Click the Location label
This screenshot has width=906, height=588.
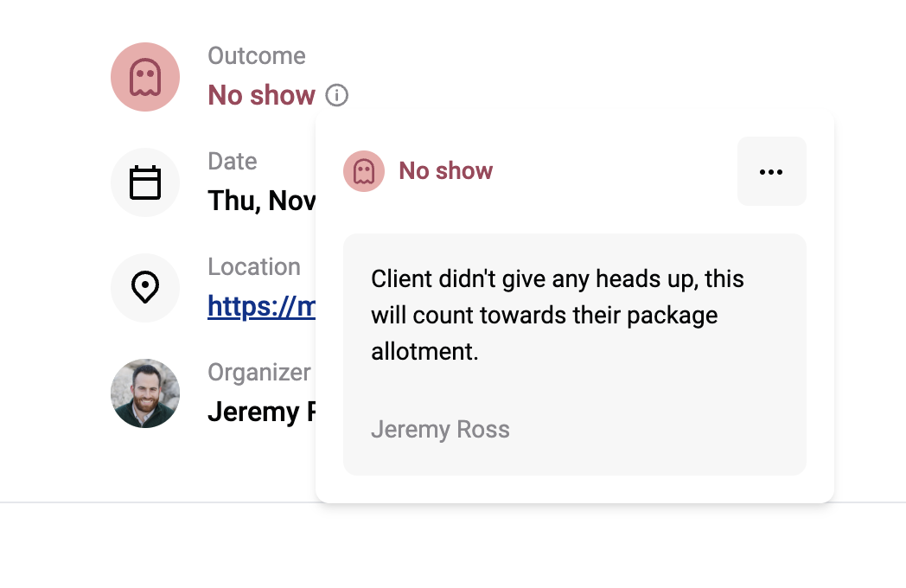coord(254,267)
